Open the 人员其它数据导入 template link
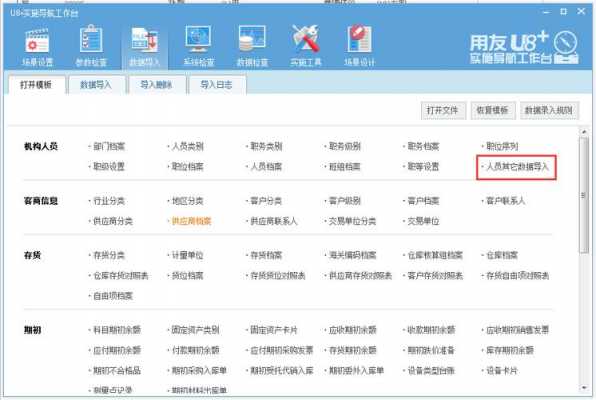Image resolution: width=596 pixels, height=400 pixels. (517, 167)
